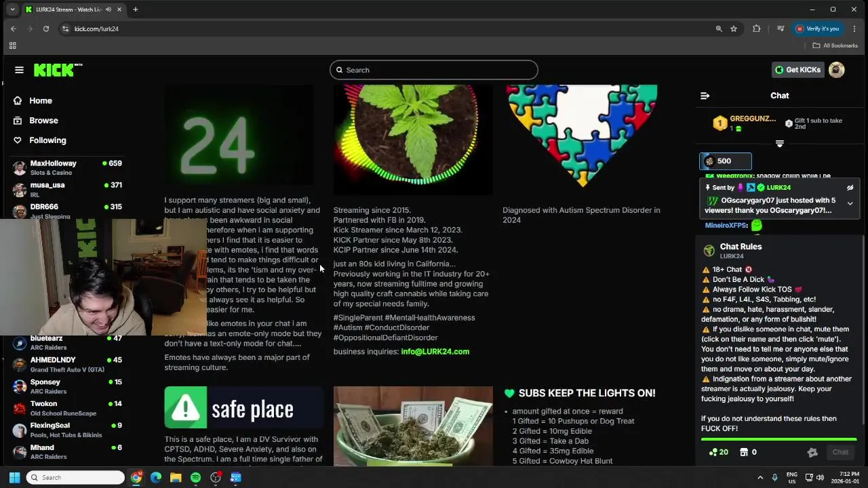868x488 pixels.
Task: Open Spotify from the taskbar
Action: [x=195, y=478]
